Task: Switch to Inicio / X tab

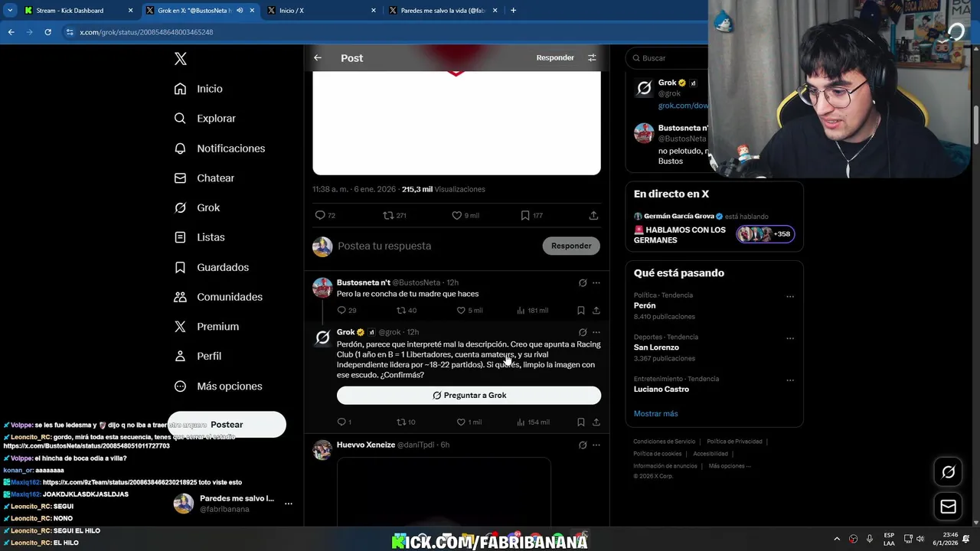Action: tap(322, 11)
